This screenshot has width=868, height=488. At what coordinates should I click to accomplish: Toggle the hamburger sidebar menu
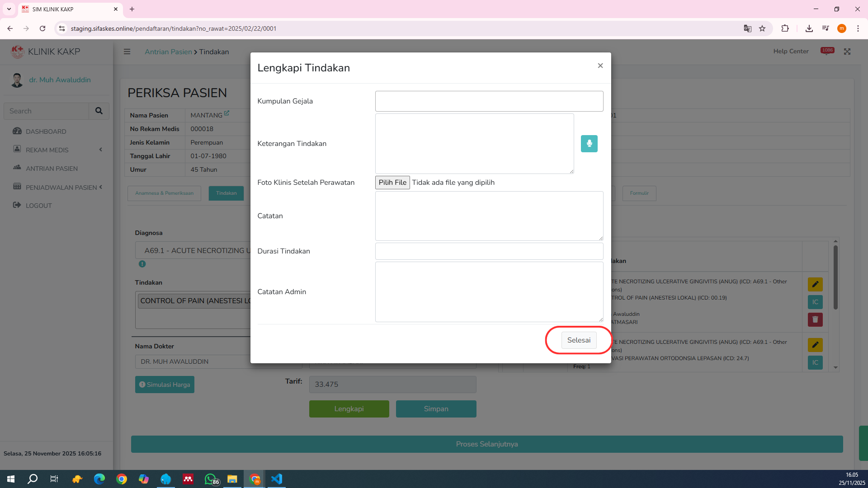pyautogui.click(x=127, y=52)
